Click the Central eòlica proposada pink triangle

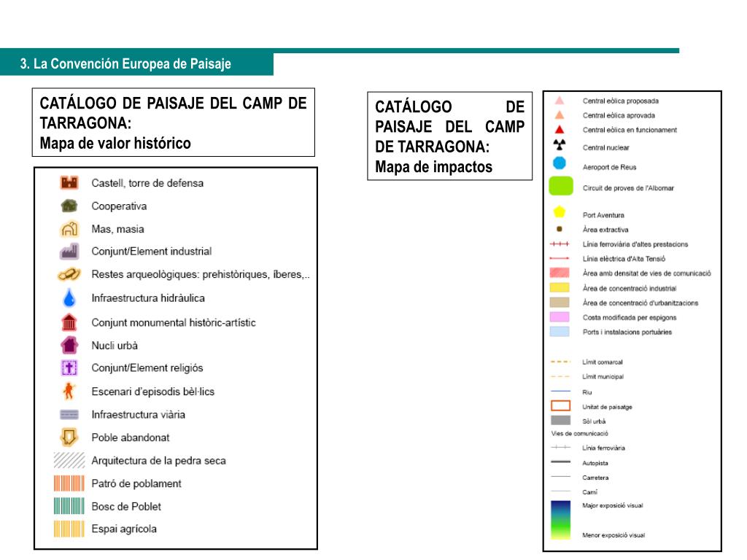560,101
